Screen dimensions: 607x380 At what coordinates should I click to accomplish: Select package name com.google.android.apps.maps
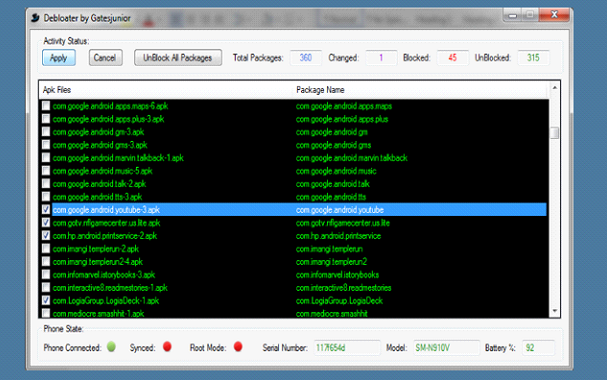click(344, 106)
